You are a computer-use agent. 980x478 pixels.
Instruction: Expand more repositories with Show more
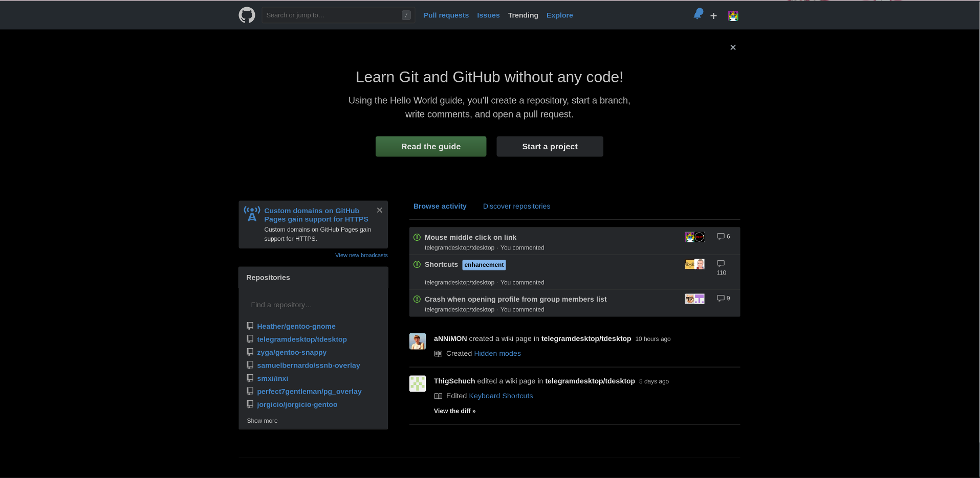point(262,421)
